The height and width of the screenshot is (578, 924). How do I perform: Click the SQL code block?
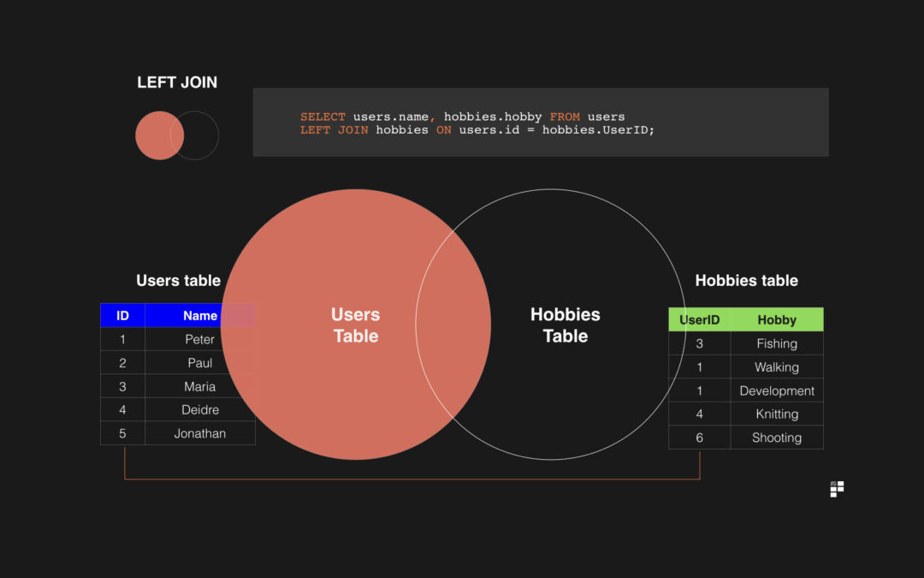click(x=541, y=122)
